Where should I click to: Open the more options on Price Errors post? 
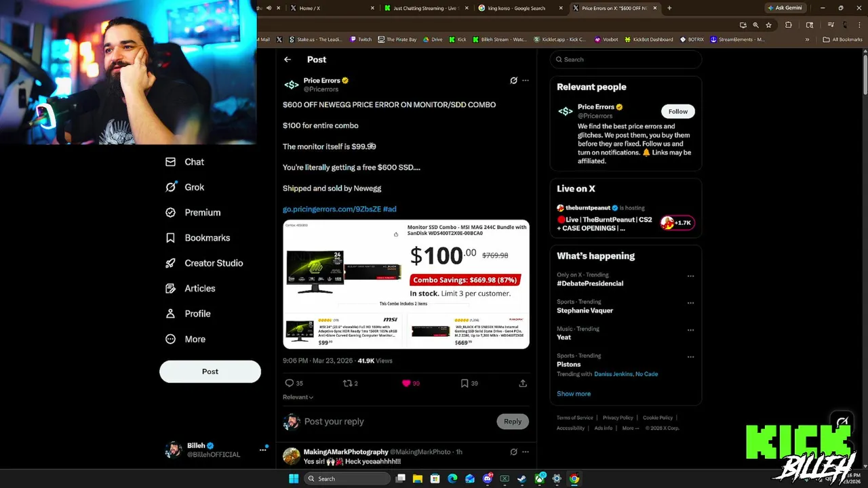[525, 81]
